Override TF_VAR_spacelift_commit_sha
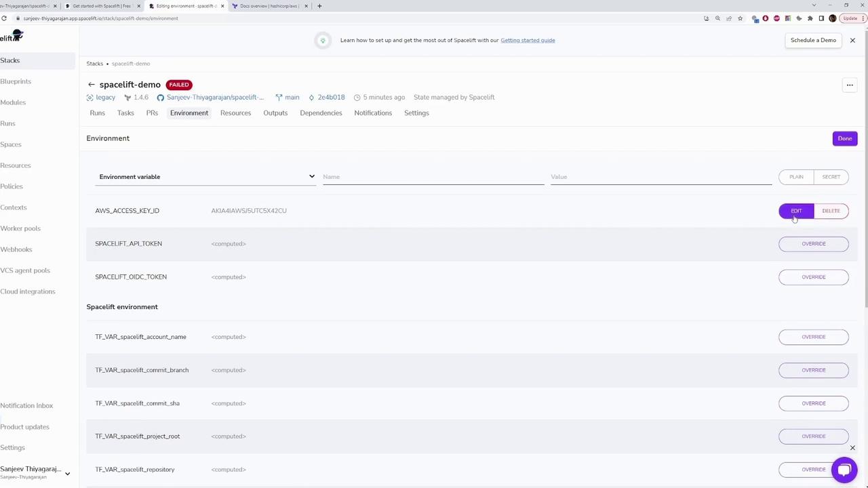This screenshot has height=488, width=868. pyautogui.click(x=814, y=403)
